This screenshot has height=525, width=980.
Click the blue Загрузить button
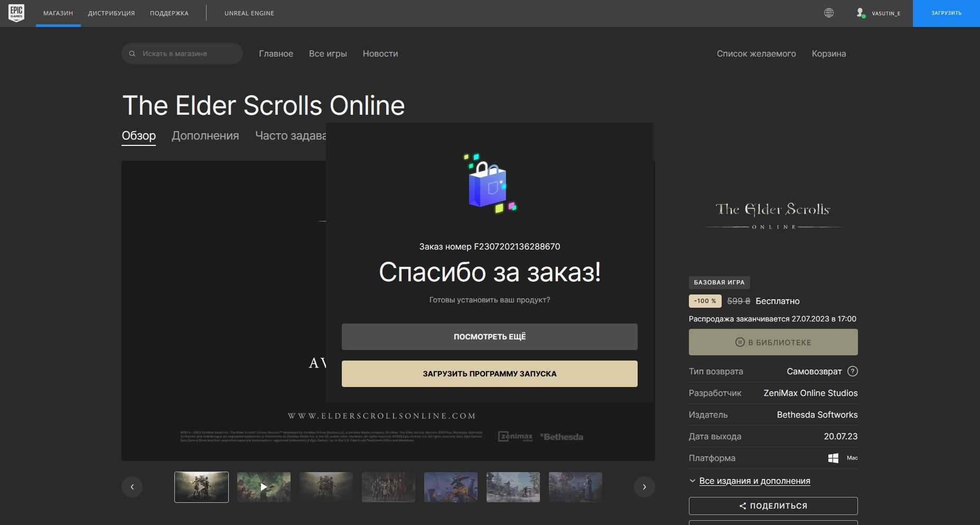pyautogui.click(x=946, y=13)
